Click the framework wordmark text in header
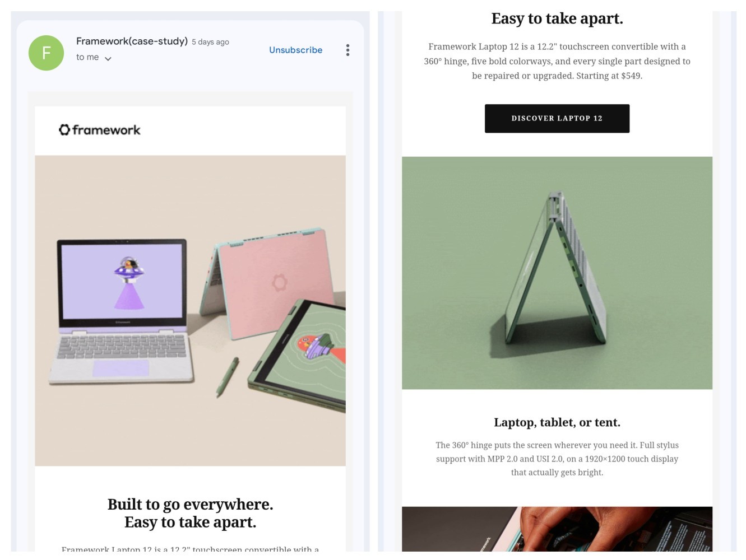The width and height of the screenshot is (746, 560). pos(106,130)
